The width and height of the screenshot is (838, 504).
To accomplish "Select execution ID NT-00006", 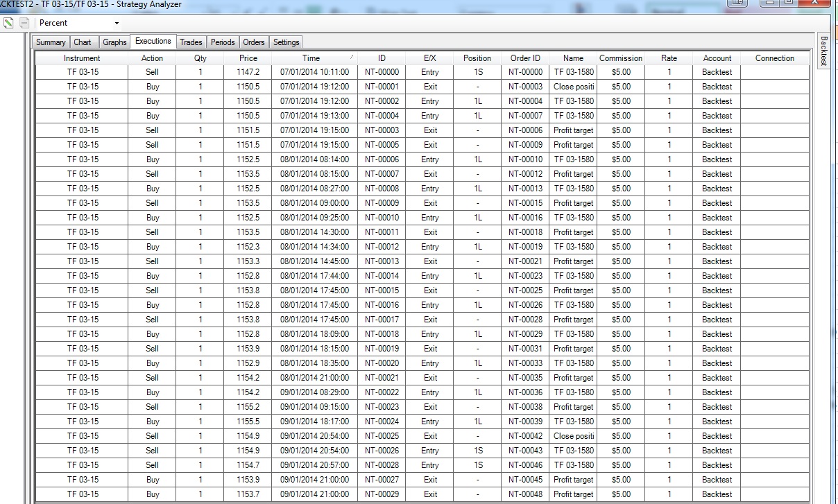I will (382, 159).
